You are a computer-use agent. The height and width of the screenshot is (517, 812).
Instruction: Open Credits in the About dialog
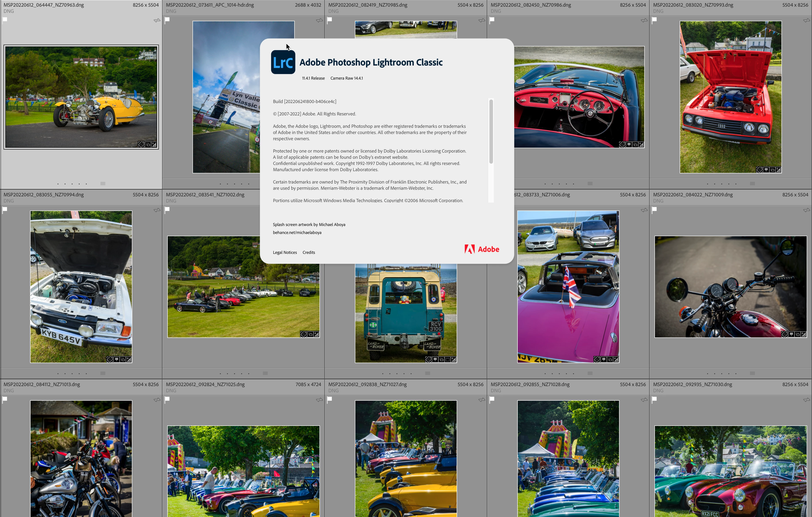click(x=309, y=253)
